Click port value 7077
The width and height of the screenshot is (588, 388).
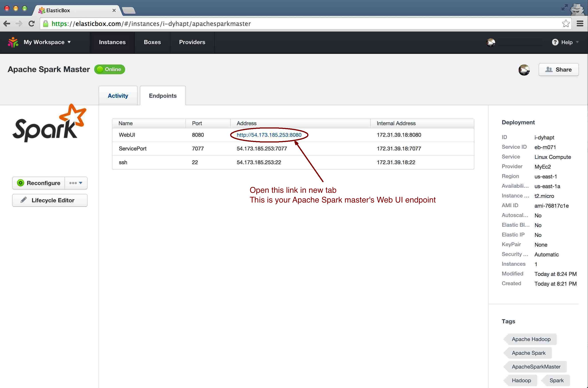coord(198,148)
